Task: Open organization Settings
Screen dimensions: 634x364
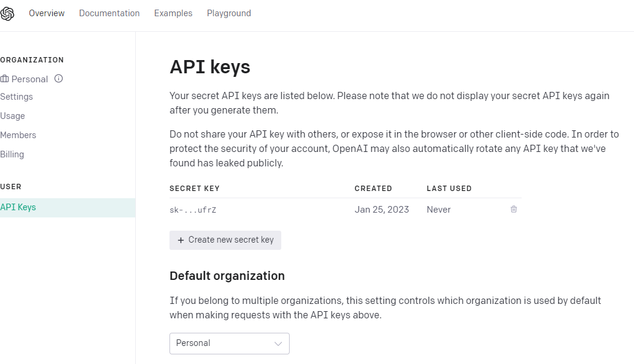Action: coord(17,97)
